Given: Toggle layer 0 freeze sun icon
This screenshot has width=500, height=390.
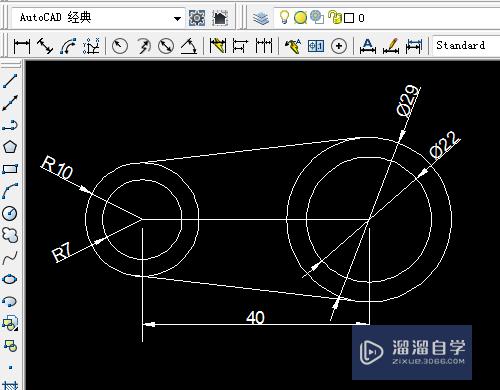Looking at the screenshot, I should [300, 18].
